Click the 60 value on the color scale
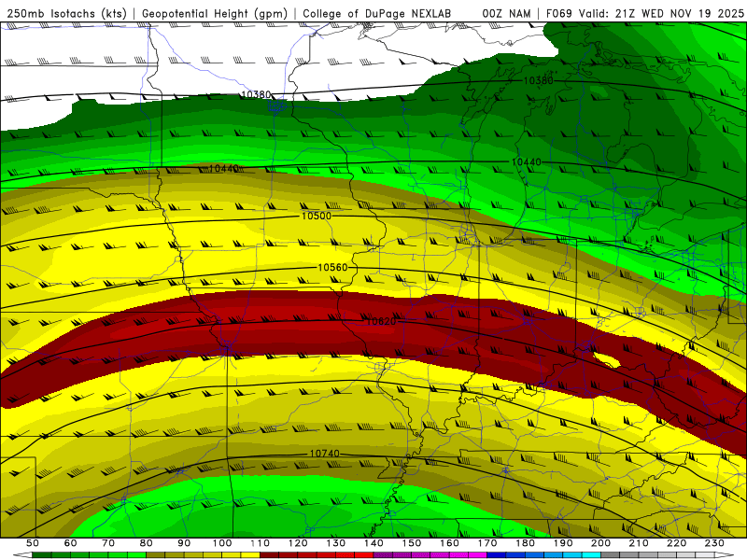 click(71, 543)
